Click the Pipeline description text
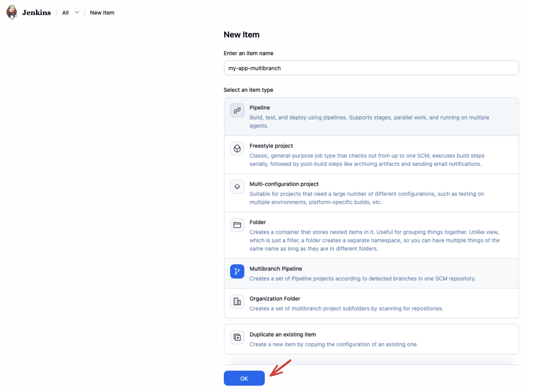Image resolution: width=543 pixels, height=392 pixels. pos(369,122)
